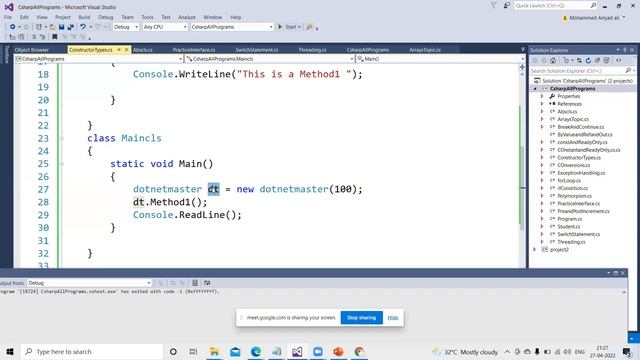This screenshot has height=360, width=640.
Task: Open the File menu
Action: coord(8,17)
